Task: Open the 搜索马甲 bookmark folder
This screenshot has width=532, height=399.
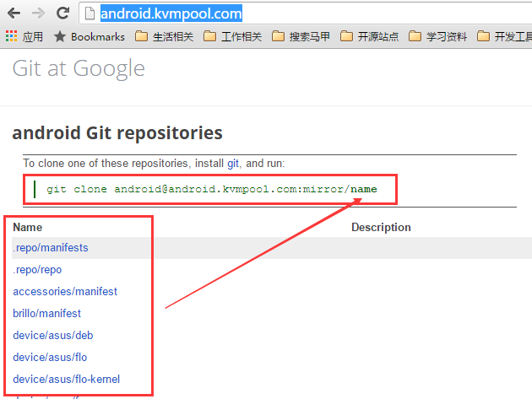Action: click(301, 36)
